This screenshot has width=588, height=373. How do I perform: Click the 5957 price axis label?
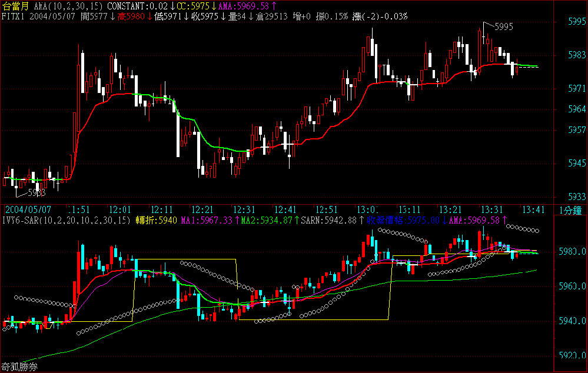pos(577,130)
